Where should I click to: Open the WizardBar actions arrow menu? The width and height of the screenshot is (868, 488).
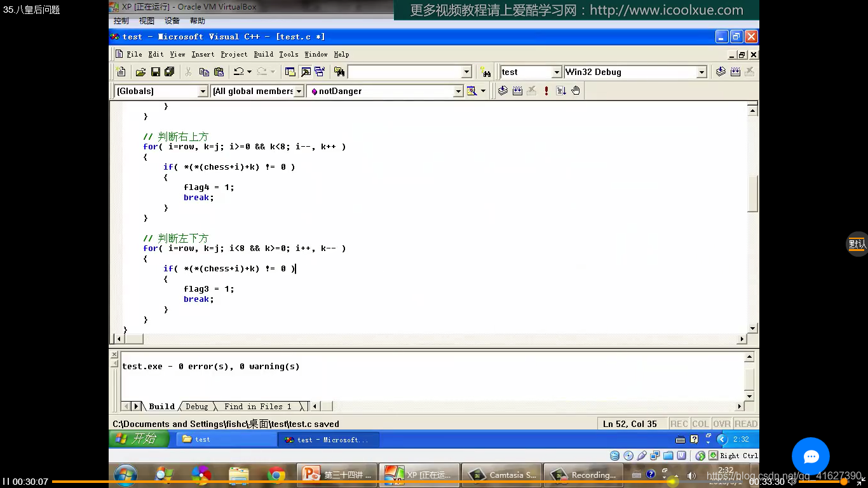483,91
